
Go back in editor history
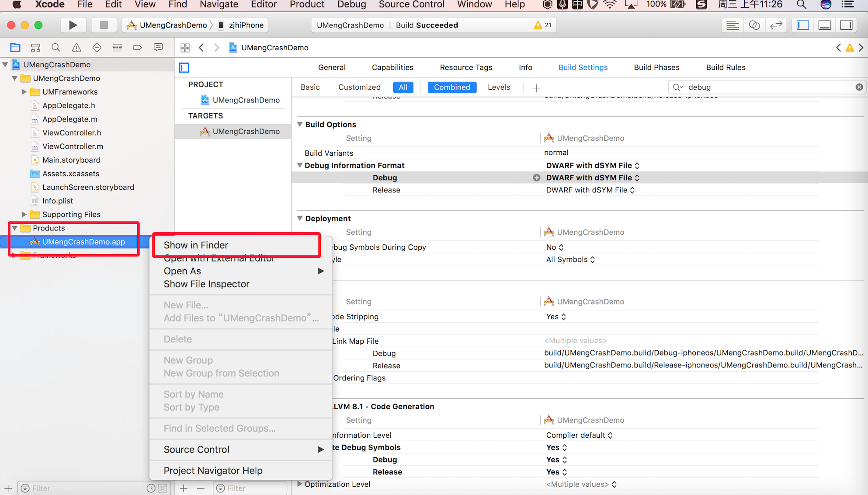[x=201, y=48]
